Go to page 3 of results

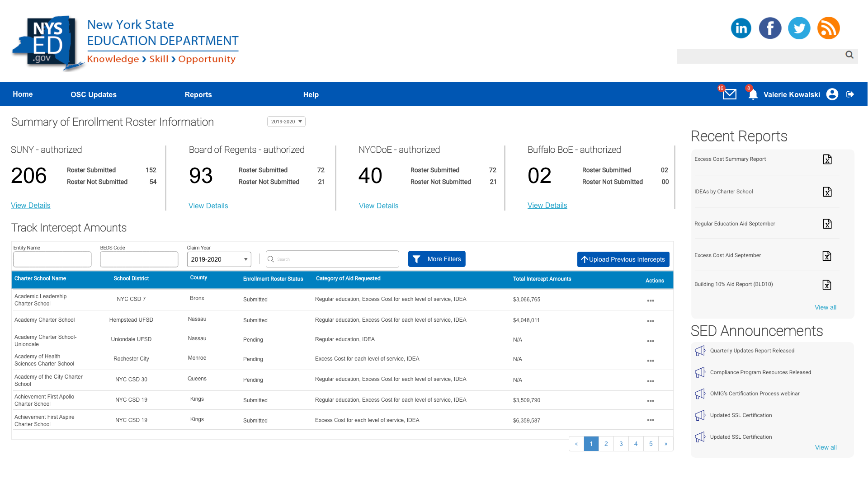621,444
